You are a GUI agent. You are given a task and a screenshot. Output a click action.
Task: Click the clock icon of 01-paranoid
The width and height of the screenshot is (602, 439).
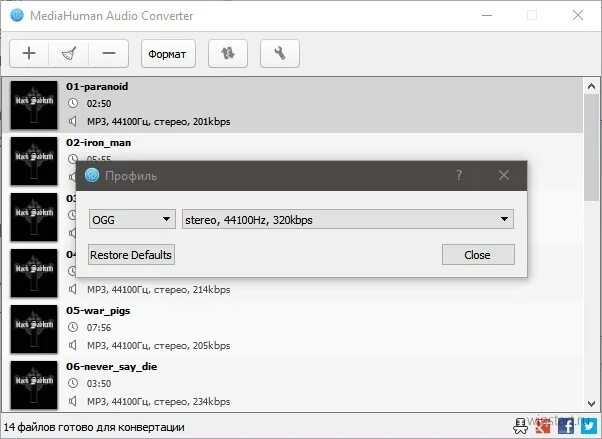tap(73, 103)
